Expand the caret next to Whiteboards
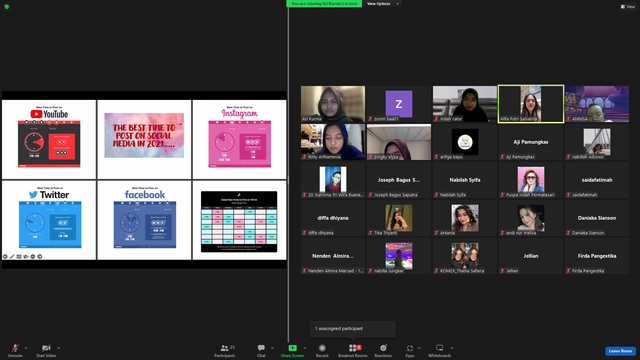The width and height of the screenshot is (640, 360). (452, 348)
